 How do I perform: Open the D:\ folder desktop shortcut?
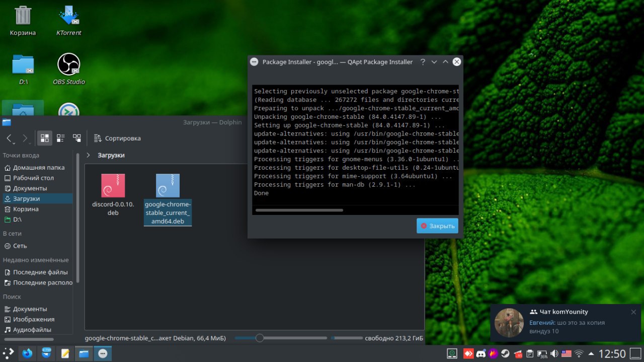(x=23, y=69)
